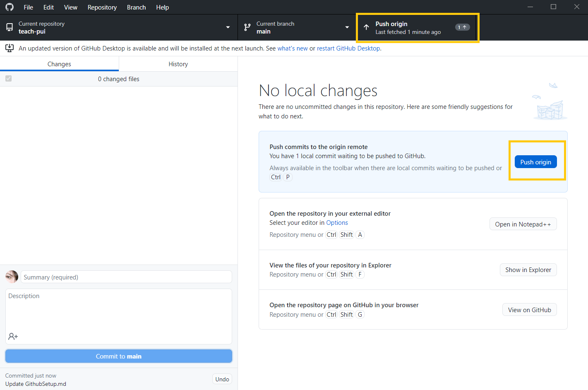Click the Commit to main button
The image size is (588, 390).
point(119,356)
